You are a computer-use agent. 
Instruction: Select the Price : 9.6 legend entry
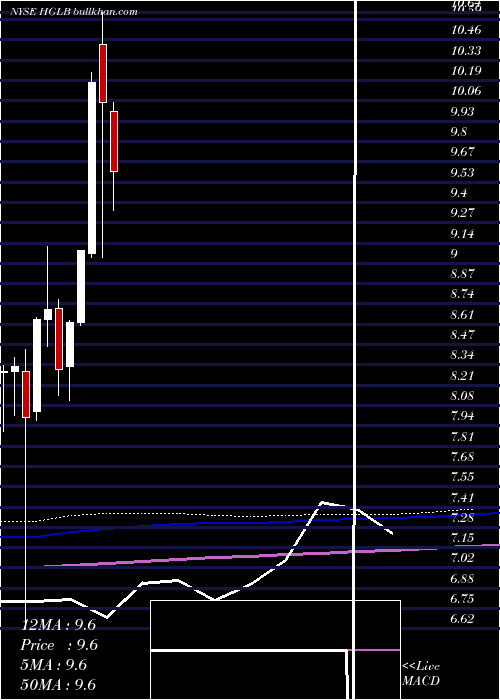tap(59, 645)
